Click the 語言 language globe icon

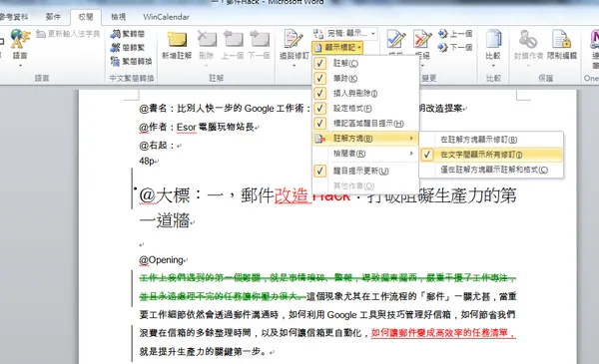pyautogui.click(x=20, y=45)
